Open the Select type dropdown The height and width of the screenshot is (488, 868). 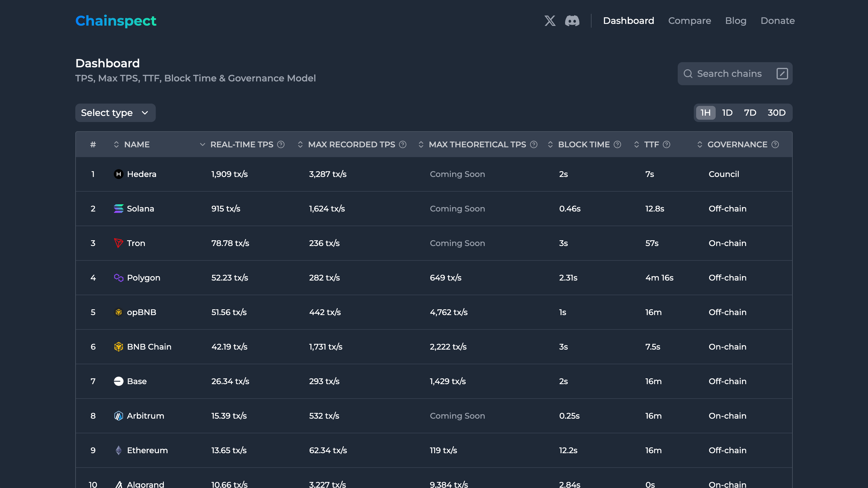click(x=115, y=113)
